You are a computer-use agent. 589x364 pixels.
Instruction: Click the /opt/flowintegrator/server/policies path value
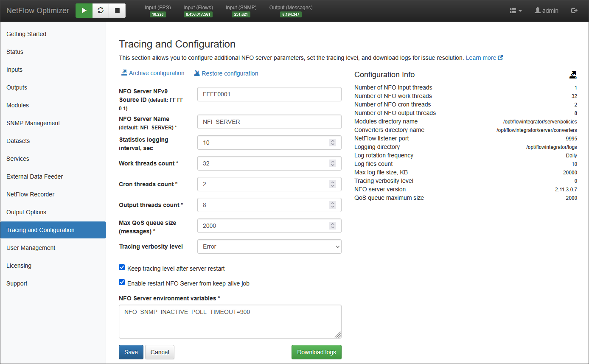[540, 122]
